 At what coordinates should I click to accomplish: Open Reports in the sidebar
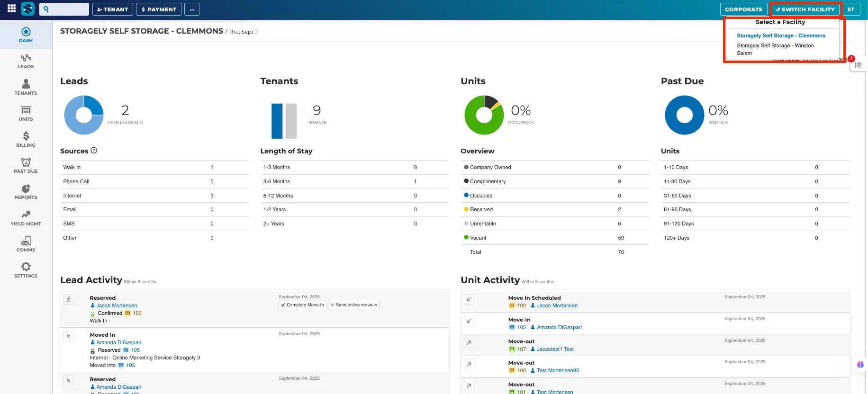click(x=26, y=192)
